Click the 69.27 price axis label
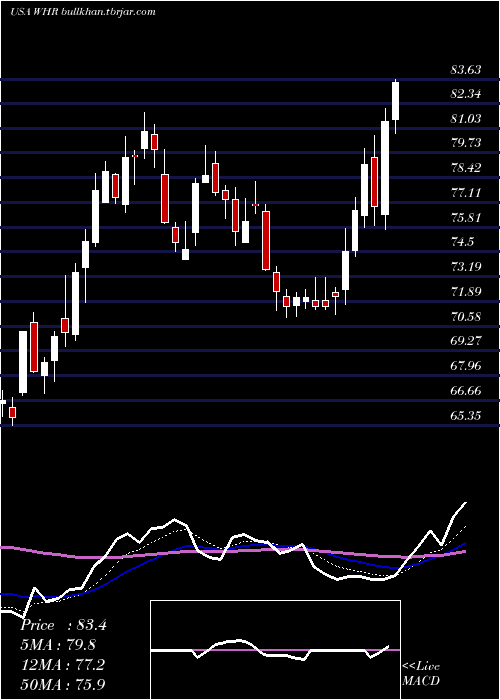The width and height of the screenshot is (500, 700). [466, 341]
